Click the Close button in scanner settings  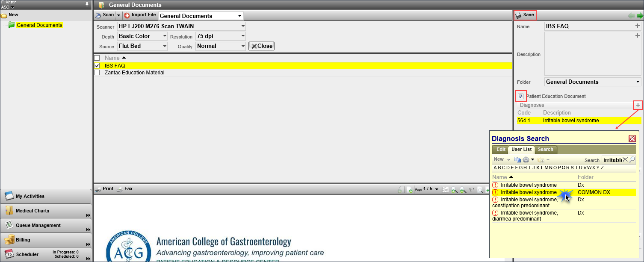261,46
